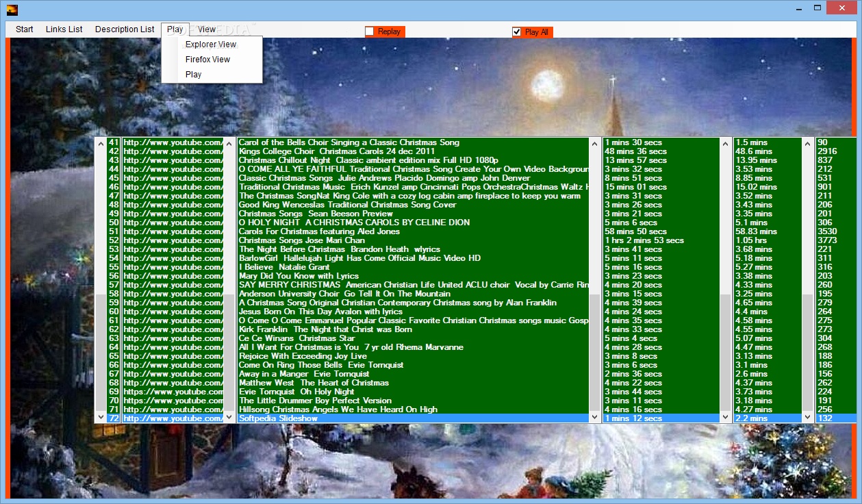Click up arrow of row-number list scrollbar

[x=101, y=143]
